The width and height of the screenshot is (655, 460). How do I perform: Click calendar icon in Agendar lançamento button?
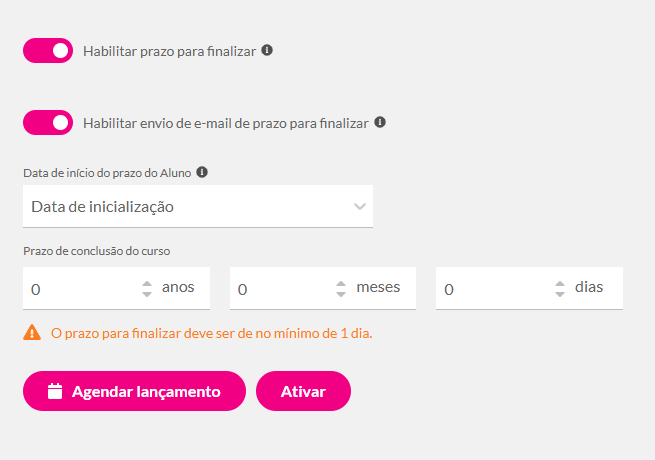[x=55, y=391]
